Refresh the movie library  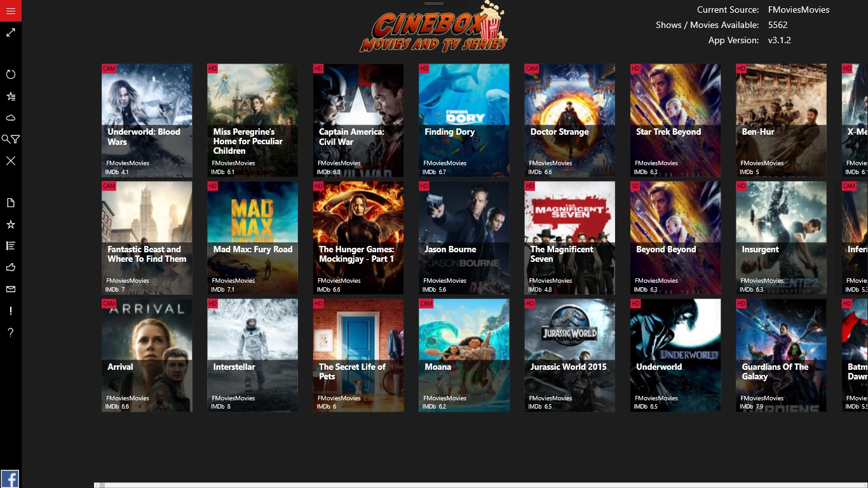point(11,74)
